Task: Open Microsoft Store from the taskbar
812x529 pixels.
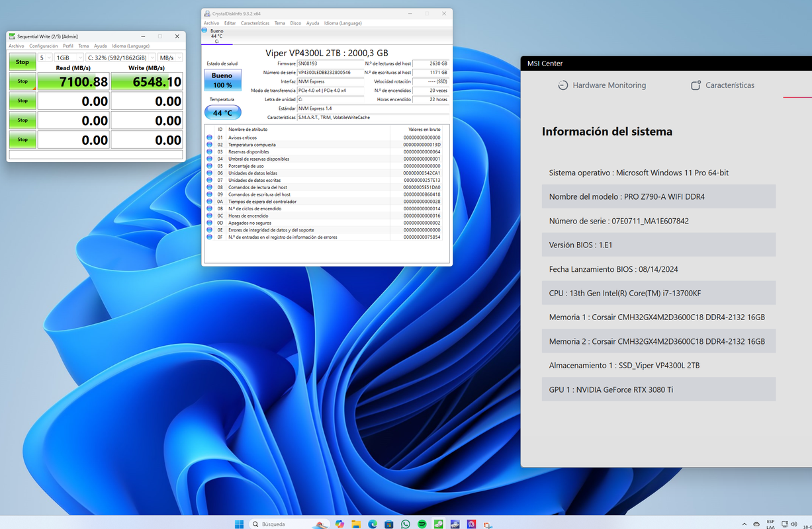Action: [x=389, y=524]
